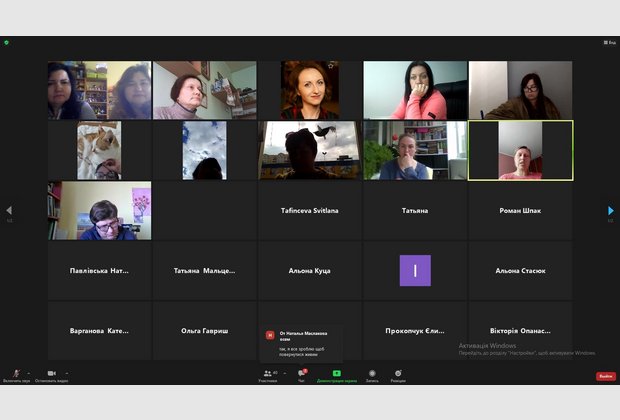The height and width of the screenshot is (420, 620).
Task: Open the Вид layout menu at top right
Action: click(x=607, y=42)
